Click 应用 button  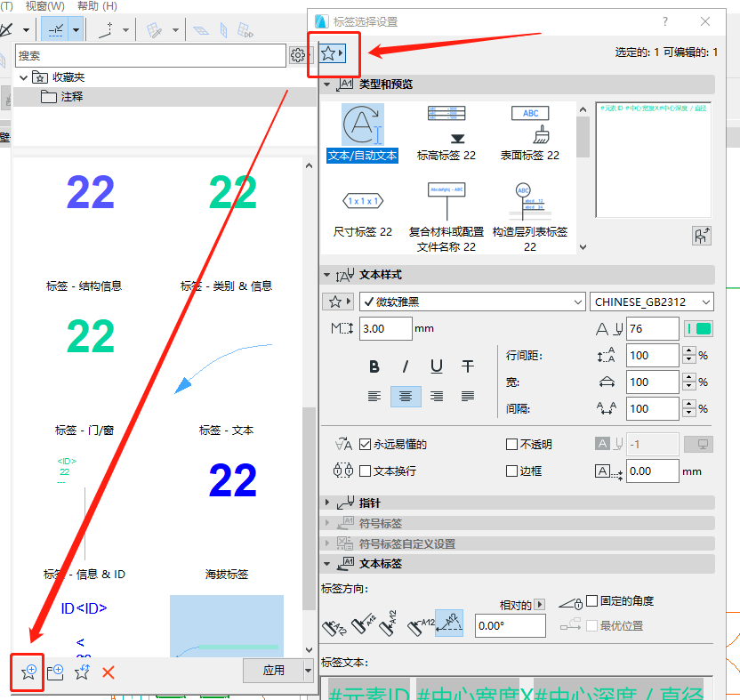coord(274,671)
